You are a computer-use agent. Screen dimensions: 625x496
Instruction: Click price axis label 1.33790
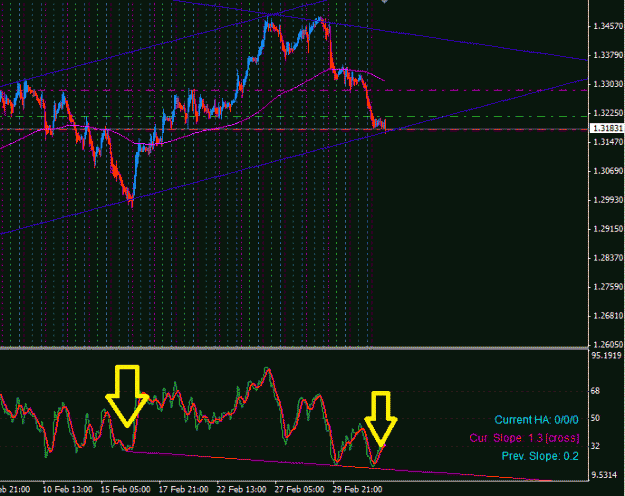(608, 55)
